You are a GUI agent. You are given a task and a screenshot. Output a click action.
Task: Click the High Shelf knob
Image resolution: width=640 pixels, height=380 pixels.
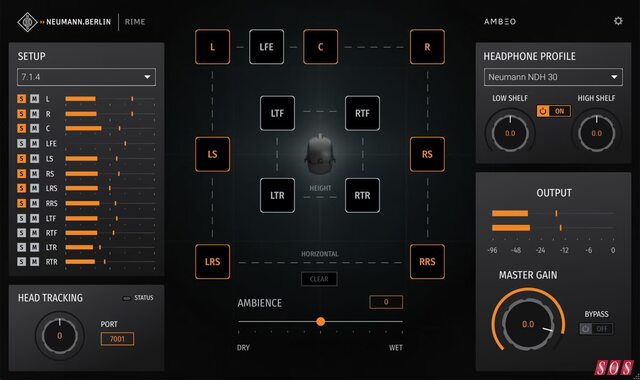click(x=596, y=133)
